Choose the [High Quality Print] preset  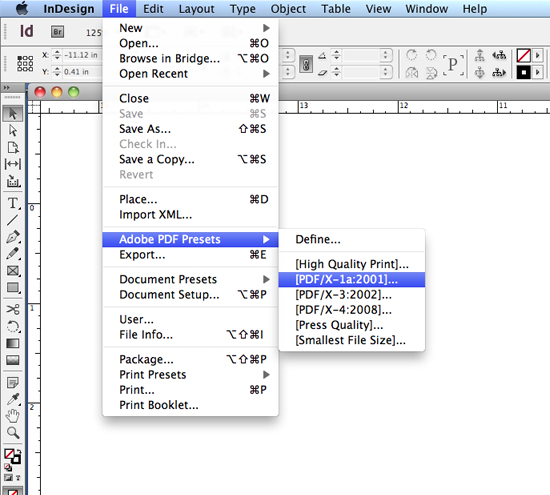coord(352,264)
